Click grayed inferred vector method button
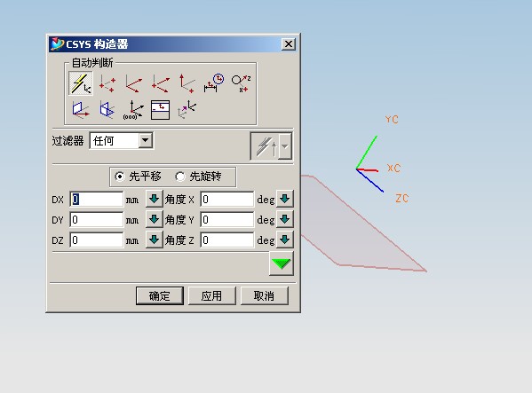This screenshot has height=393, width=532. [265, 146]
